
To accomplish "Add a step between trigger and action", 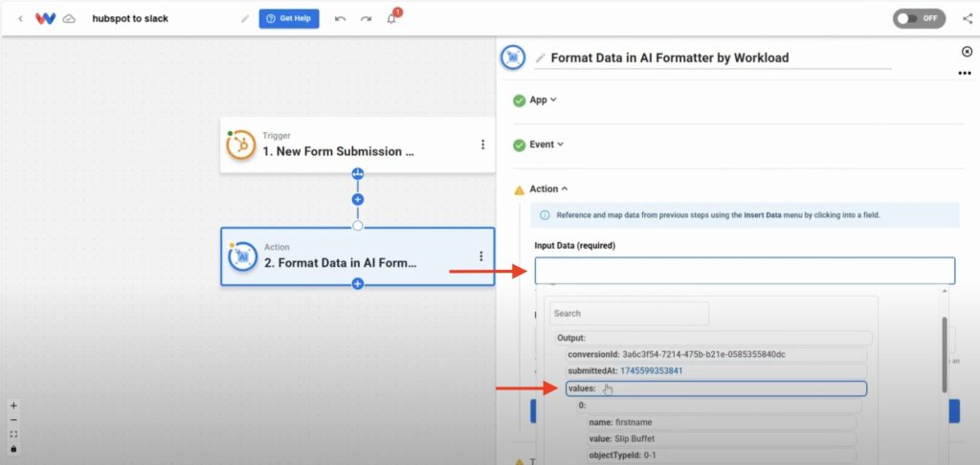I will (358, 199).
